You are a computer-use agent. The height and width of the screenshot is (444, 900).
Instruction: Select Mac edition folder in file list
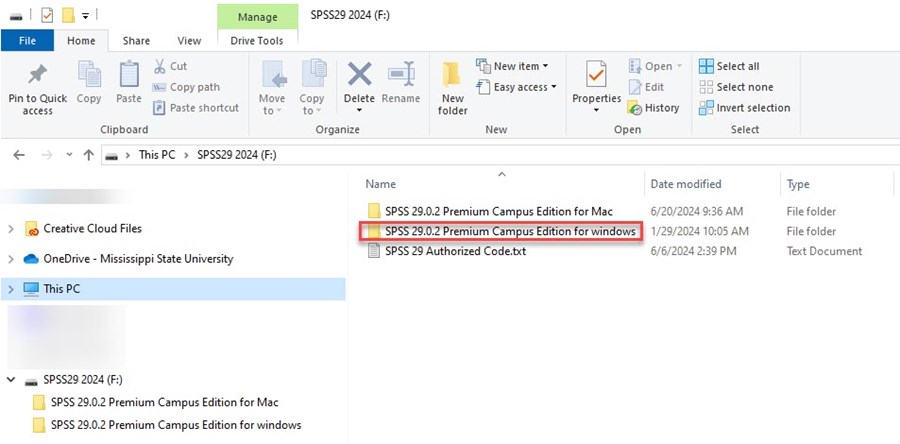499,211
